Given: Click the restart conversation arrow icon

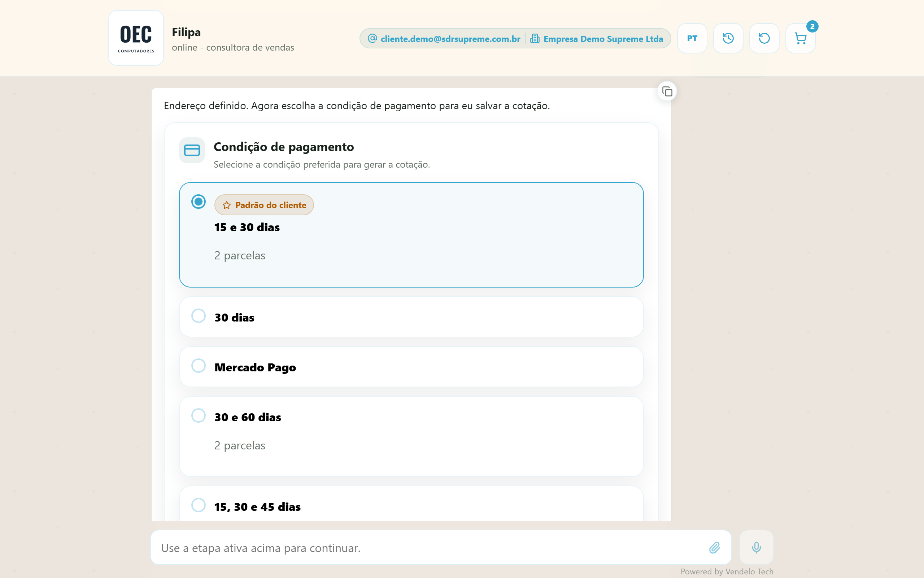Looking at the screenshot, I should tap(764, 38).
